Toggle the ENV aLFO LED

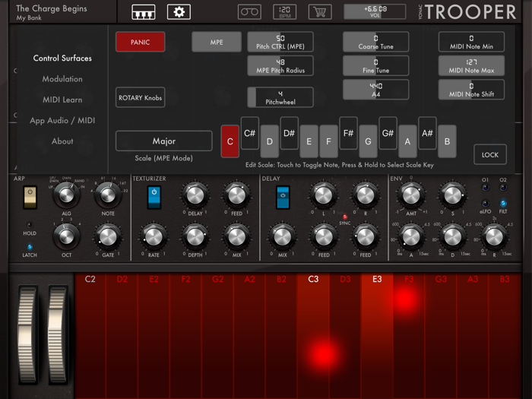tap(485, 203)
